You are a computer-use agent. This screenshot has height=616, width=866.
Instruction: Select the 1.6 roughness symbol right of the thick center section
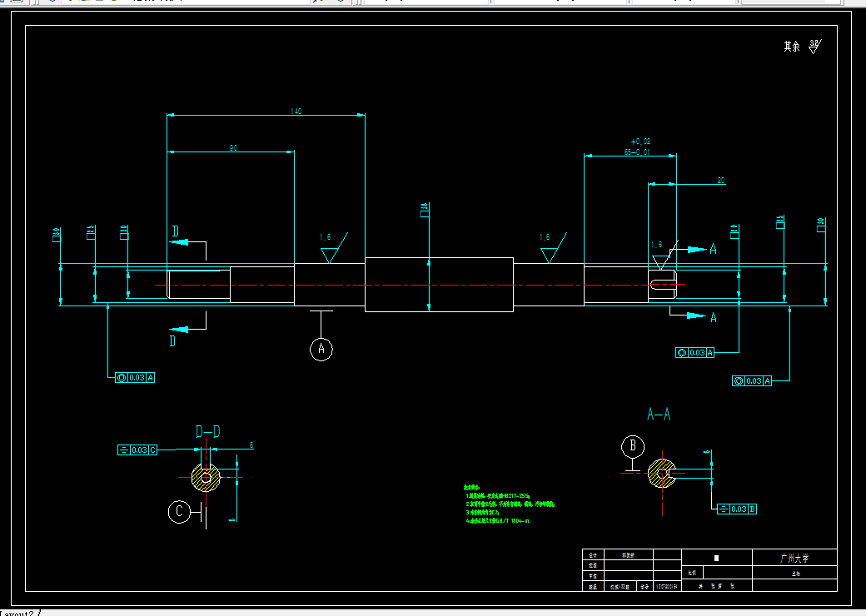[x=553, y=247]
